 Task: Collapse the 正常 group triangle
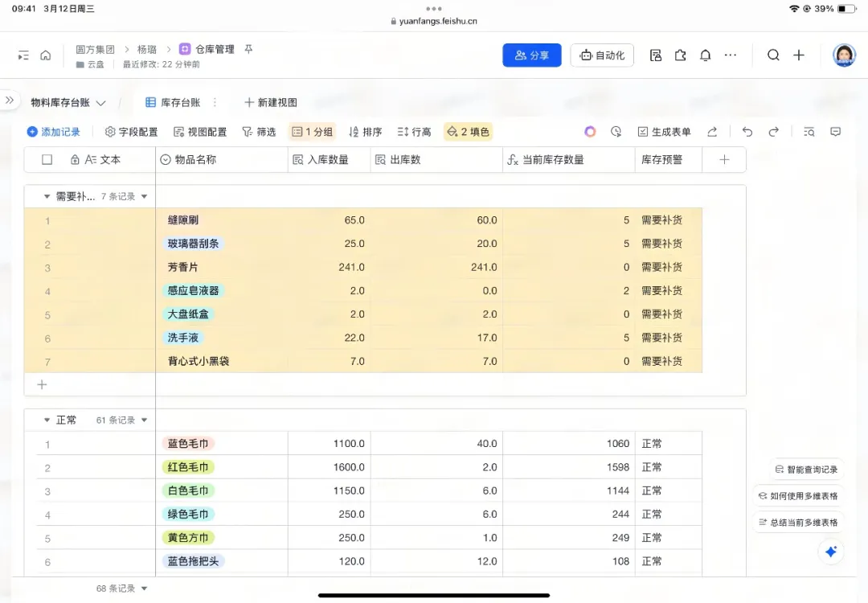(47, 420)
